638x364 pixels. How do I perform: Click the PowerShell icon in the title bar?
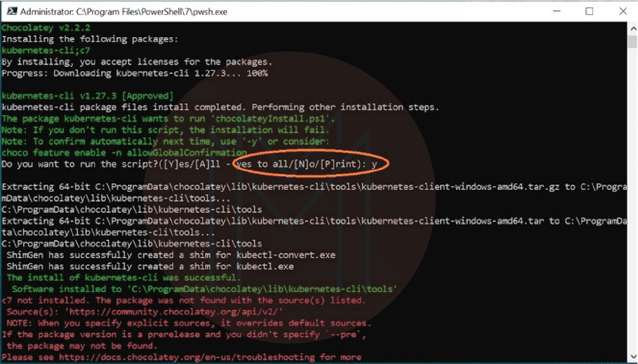click(x=9, y=11)
